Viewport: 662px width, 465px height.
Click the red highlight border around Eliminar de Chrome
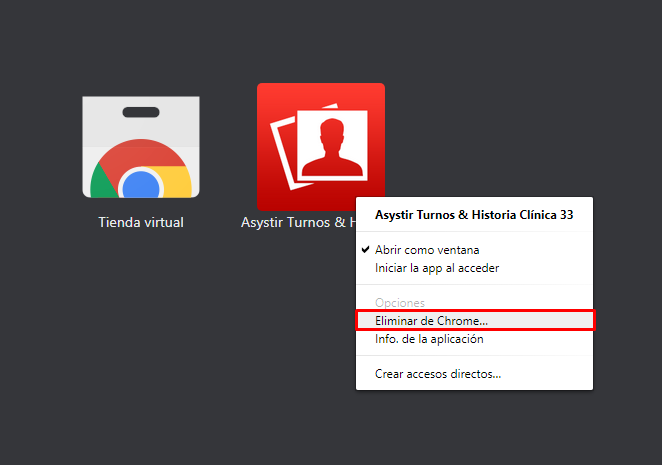pos(594,321)
